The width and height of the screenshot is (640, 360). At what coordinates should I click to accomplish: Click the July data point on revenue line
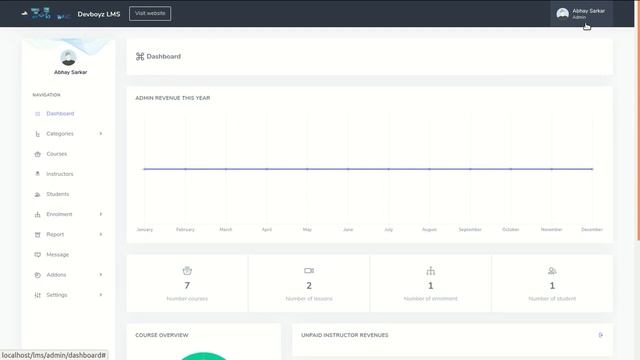389,169
